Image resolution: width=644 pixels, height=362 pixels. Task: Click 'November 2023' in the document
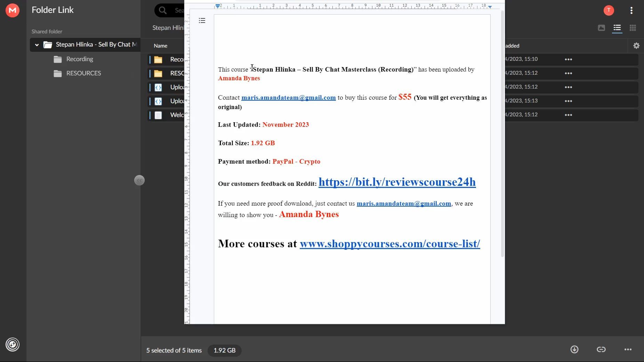(285, 125)
